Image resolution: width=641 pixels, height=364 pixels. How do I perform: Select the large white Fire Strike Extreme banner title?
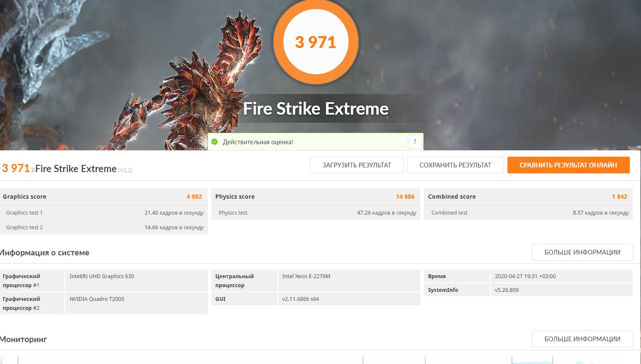pyautogui.click(x=316, y=109)
